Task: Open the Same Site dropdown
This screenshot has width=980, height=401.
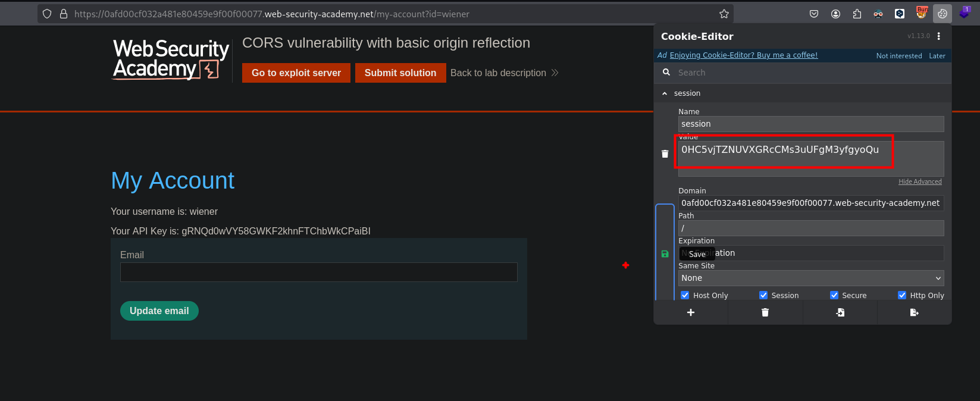Action: click(x=810, y=278)
